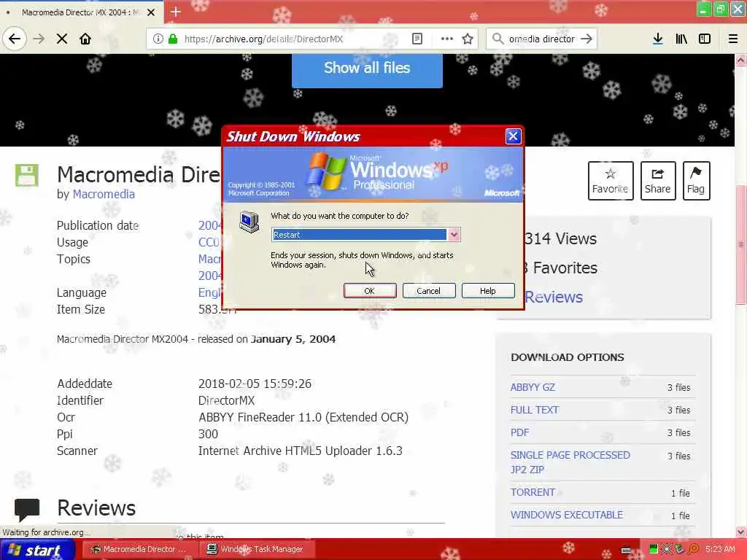Click the page scrollbar down arrow
Image resolution: width=747 pixels, height=560 pixels.
[x=741, y=532]
